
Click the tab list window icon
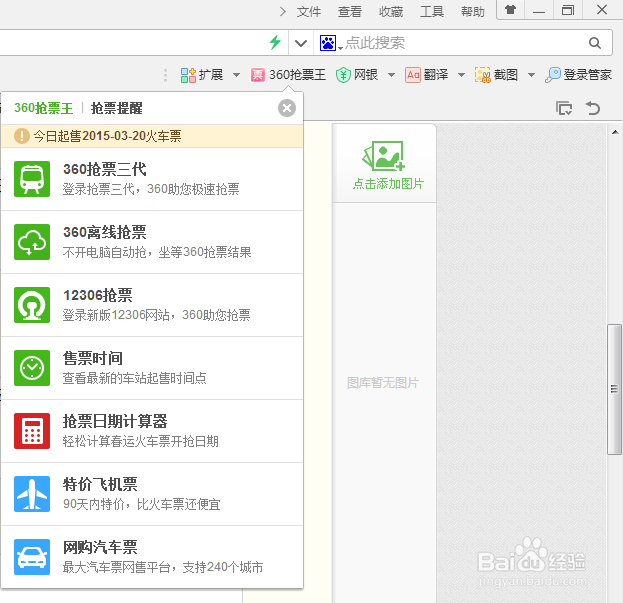(564, 108)
